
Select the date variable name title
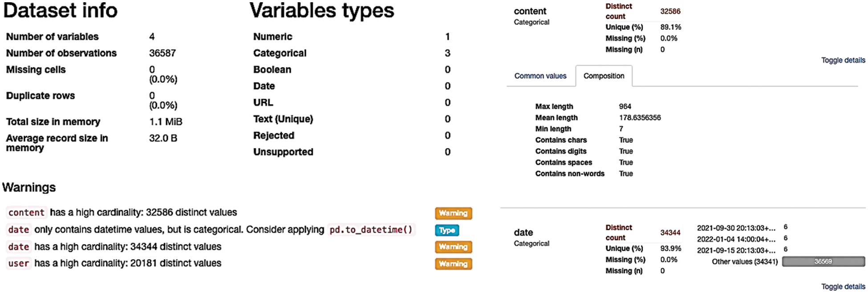pyautogui.click(x=523, y=233)
